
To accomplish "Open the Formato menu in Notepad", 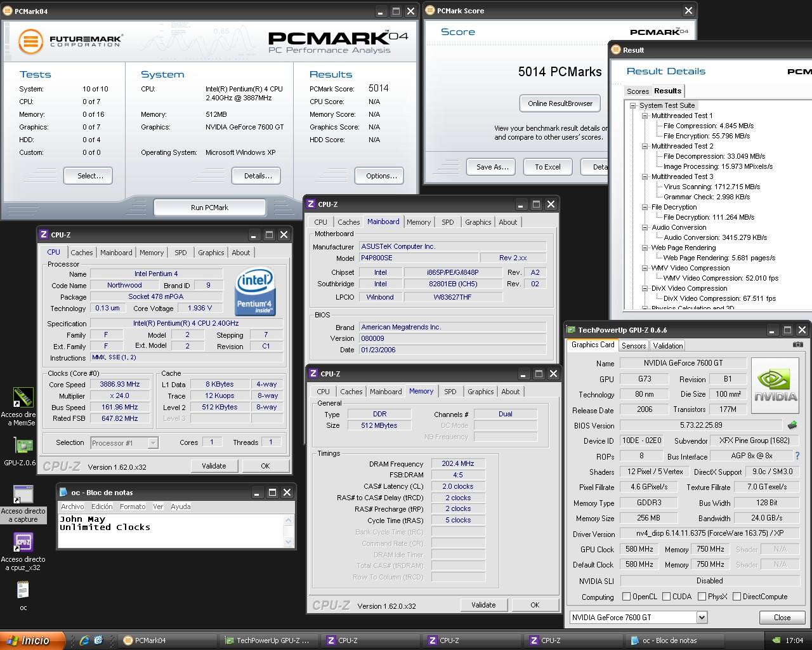I will pyautogui.click(x=133, y=507).
